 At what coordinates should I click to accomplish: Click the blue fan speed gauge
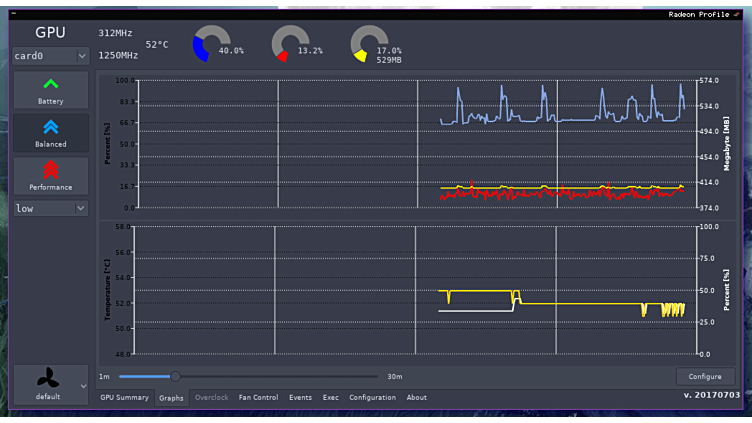tap(211, 45)
